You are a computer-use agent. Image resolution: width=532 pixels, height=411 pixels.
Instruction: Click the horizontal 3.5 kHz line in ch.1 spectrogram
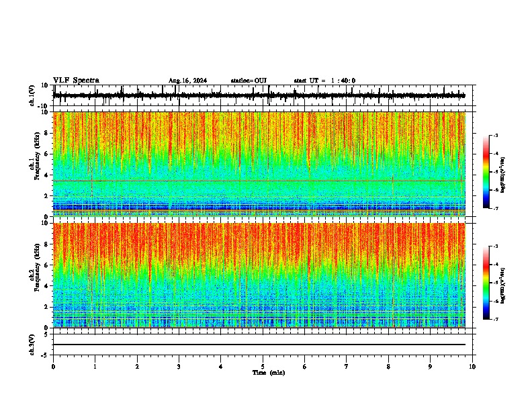coord(259,181)
